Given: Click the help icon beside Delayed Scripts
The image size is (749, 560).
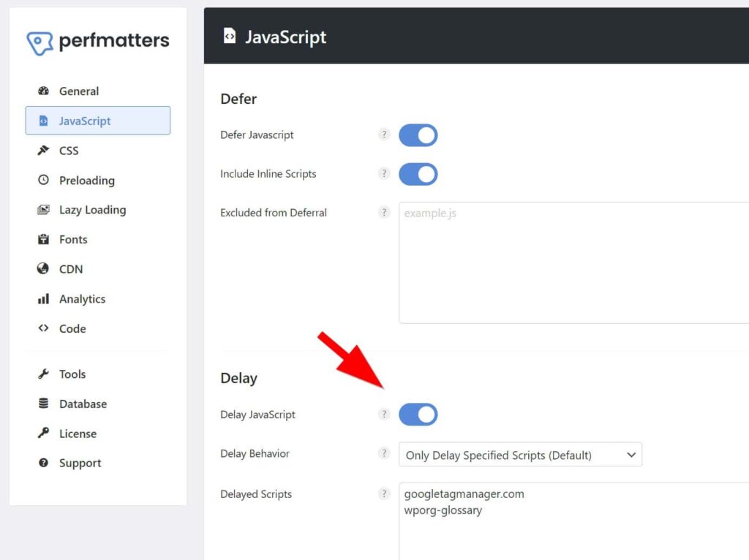Looking at the screenshot, I should [x=384, y=494].
